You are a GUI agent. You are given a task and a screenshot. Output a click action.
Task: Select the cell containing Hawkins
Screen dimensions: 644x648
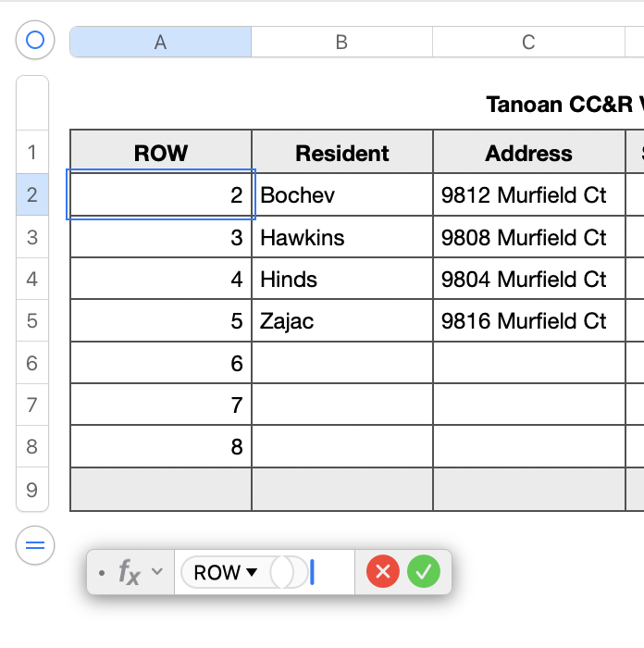pos(341,238)
